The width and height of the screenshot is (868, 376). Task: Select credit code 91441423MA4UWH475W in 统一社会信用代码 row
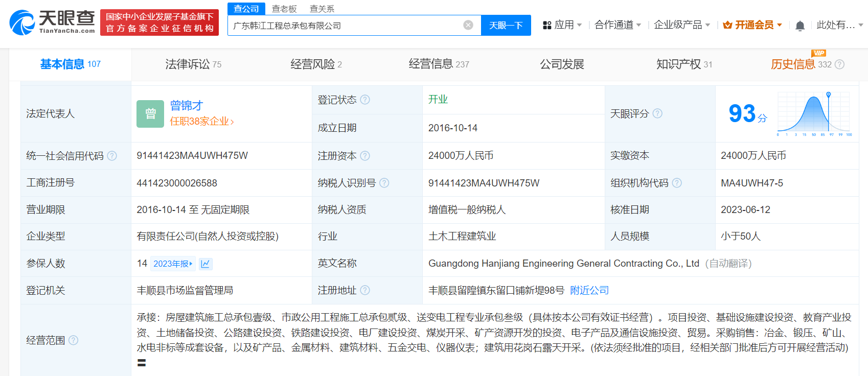[192, 156]
